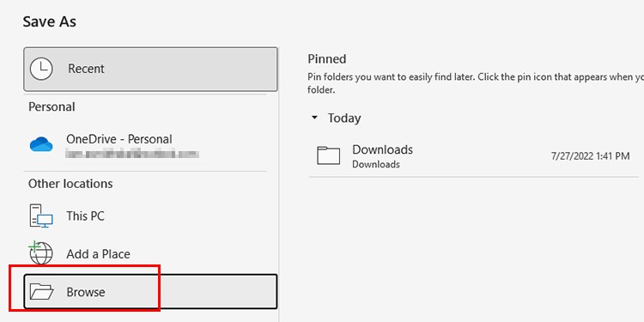Click the Pinned section heading

pyautogui.click(x=327, y=58)
